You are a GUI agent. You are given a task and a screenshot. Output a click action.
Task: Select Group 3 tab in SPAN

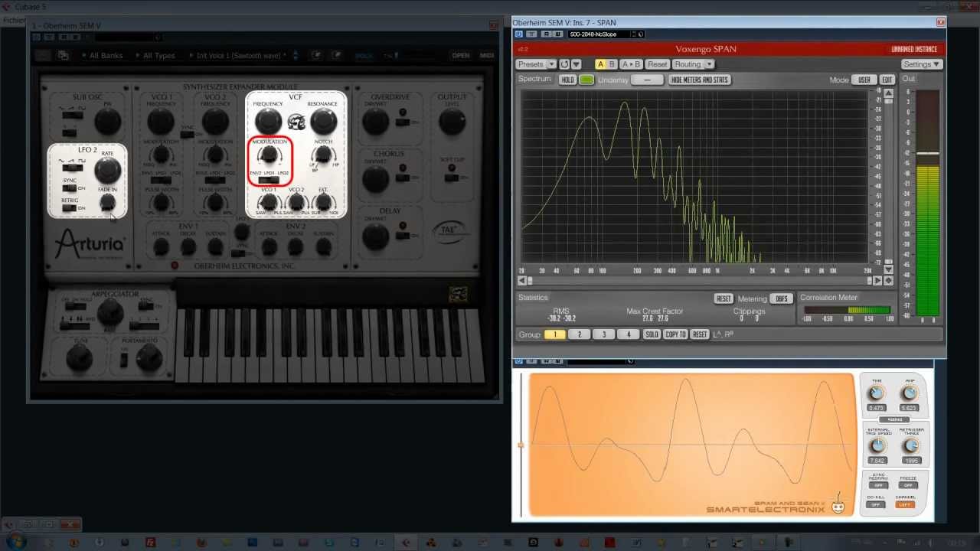pyautogui.click(x=604, y=334)
